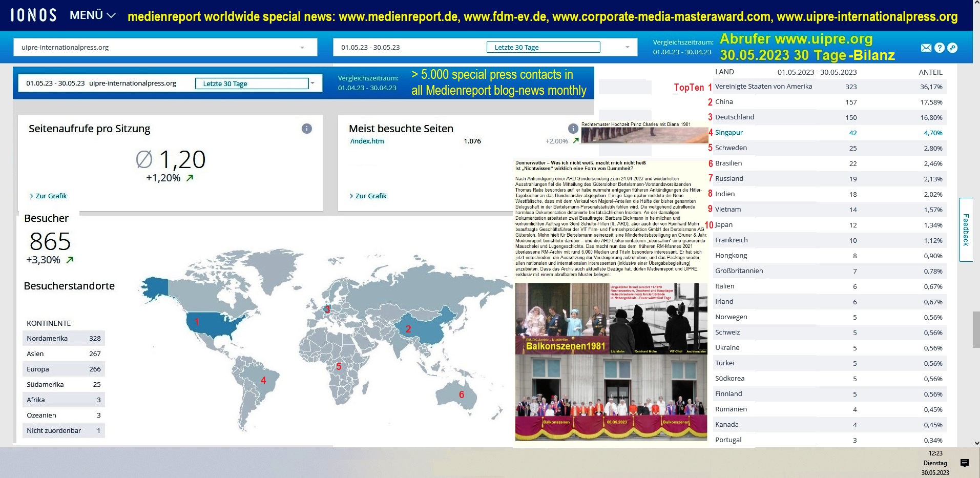Open the top date range dropdown arrow
This screenshot has height=478, width=980.
point(627,47)
